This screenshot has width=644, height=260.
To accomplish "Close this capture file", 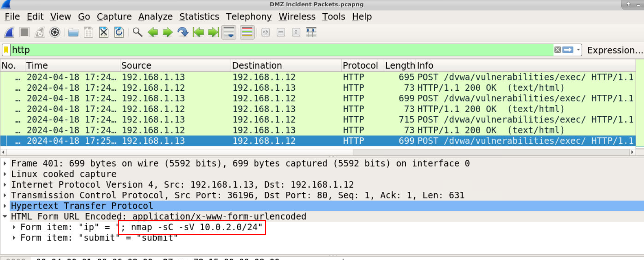I will [104, 32].
